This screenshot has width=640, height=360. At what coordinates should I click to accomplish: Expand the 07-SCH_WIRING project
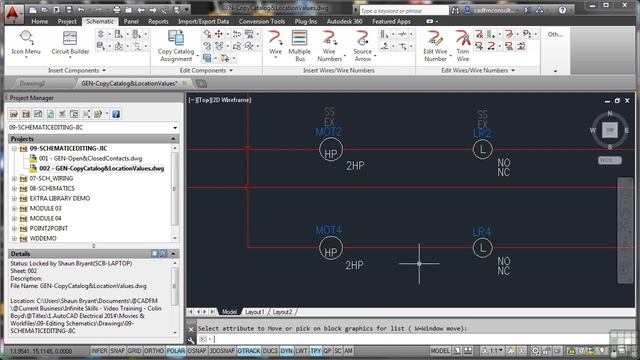click(14, 178)
